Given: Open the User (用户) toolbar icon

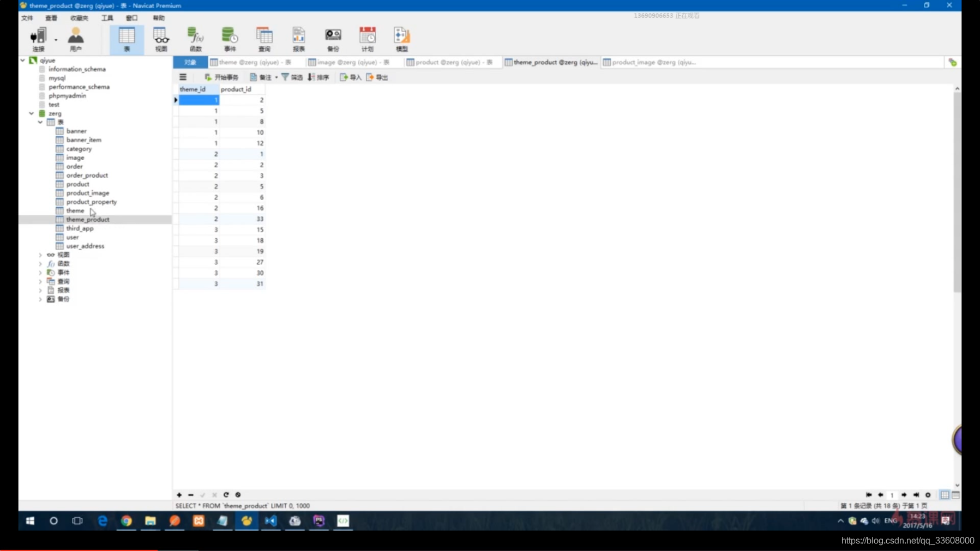Looking at the screenshot, I should coord(76,39).
